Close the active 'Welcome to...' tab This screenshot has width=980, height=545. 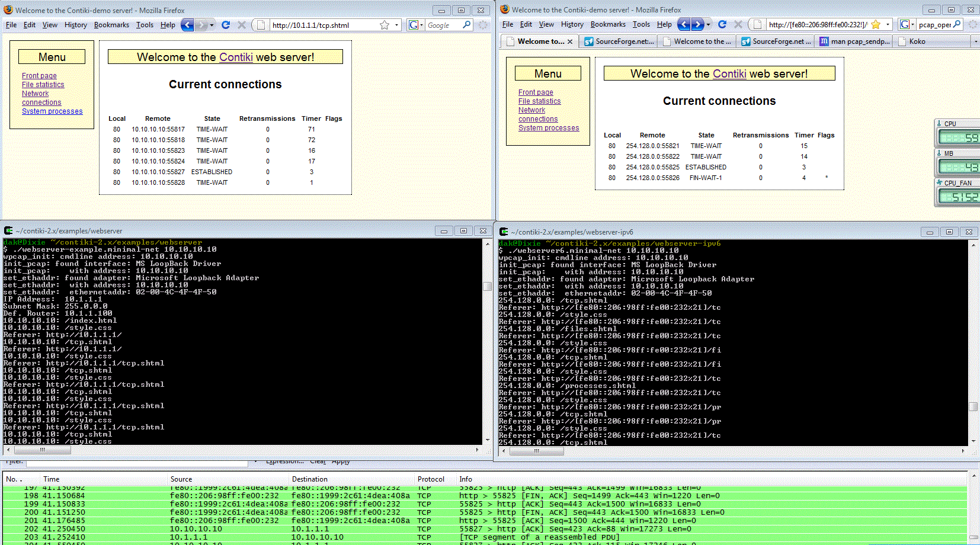point(570,41)
